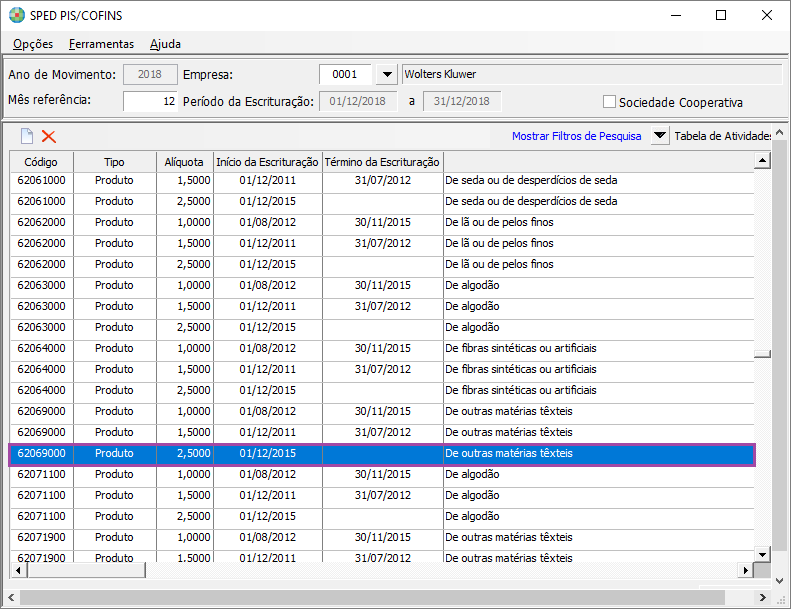
Task: Click the Alíquota column header
Action: point(184,162)
